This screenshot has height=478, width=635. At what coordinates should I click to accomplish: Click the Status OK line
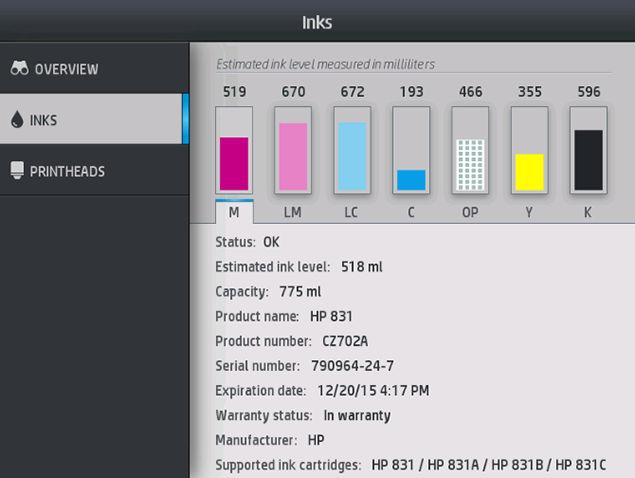247,242
